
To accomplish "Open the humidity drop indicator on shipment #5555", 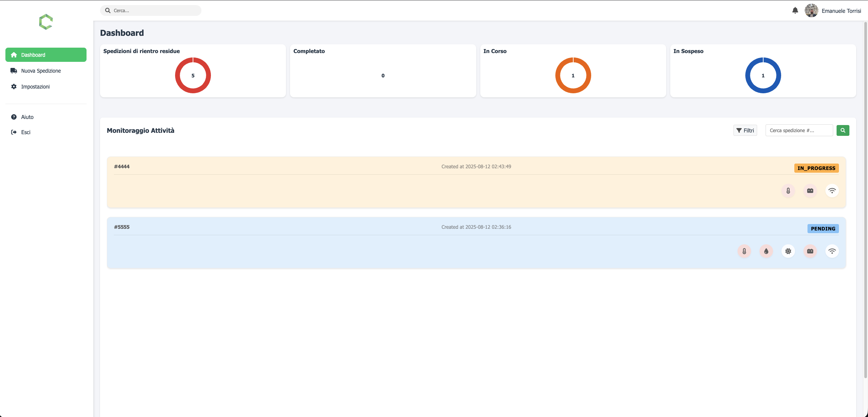I will pos(766,251).
